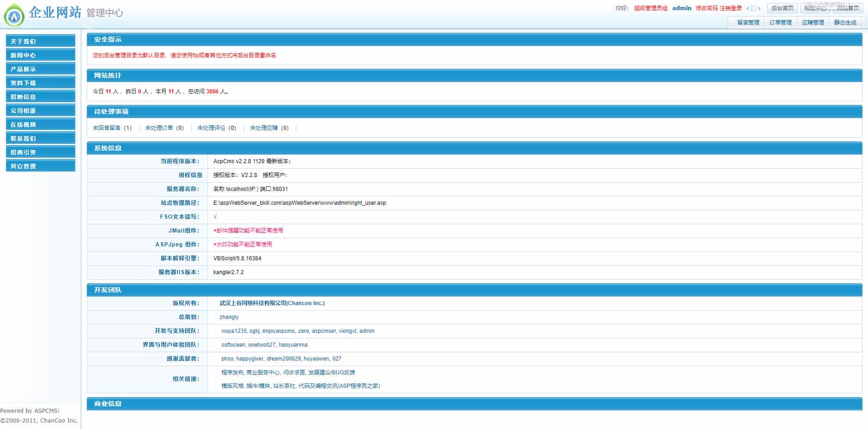Open the 未处理评论 (0) link
Screen dimensions: 868x429
[217, 128]
